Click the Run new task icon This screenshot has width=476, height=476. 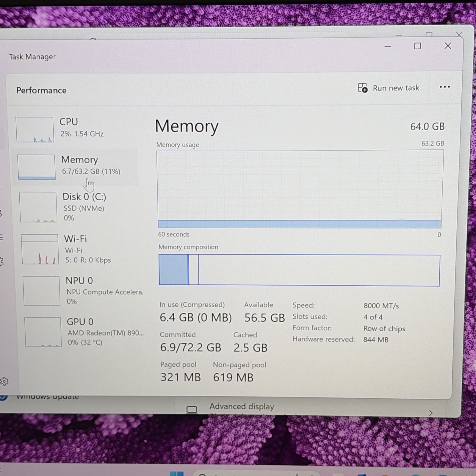coord(362,88)
